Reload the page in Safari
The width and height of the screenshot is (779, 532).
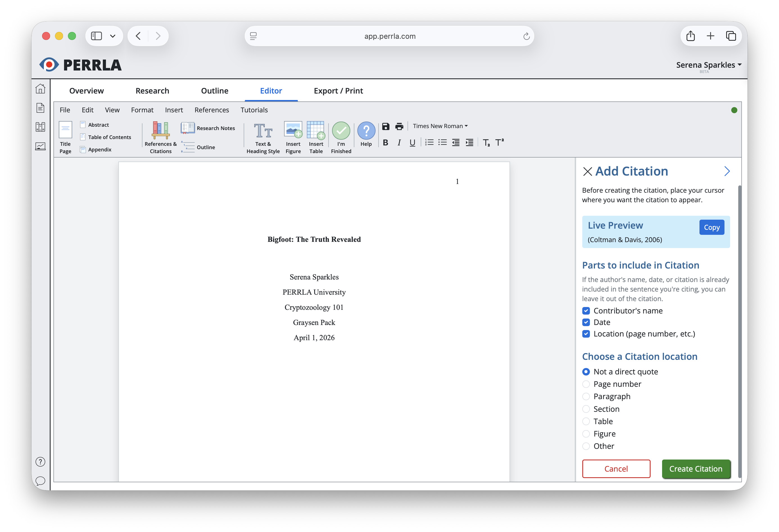tap(526, 36)
